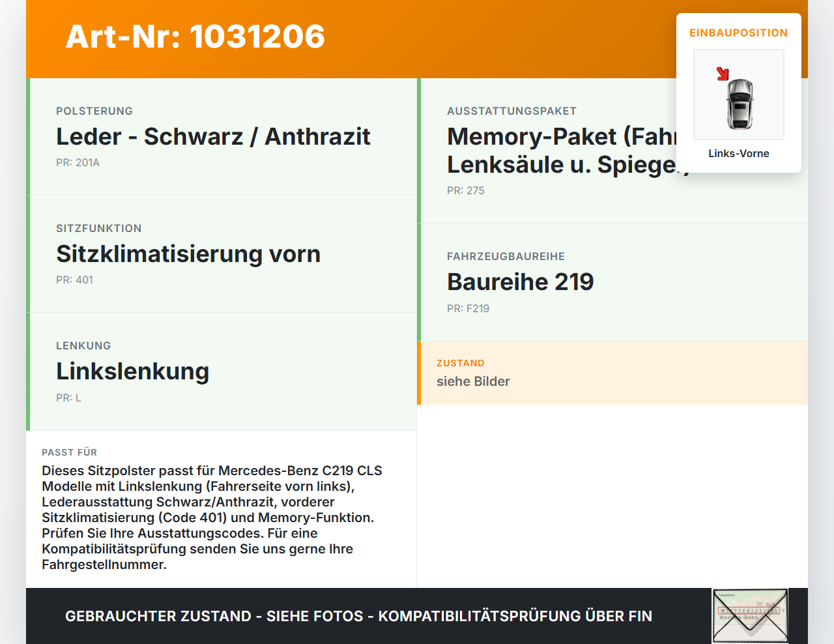
Task: Toggle the Sitzklimatisierung vorn option
Action: 188,254
